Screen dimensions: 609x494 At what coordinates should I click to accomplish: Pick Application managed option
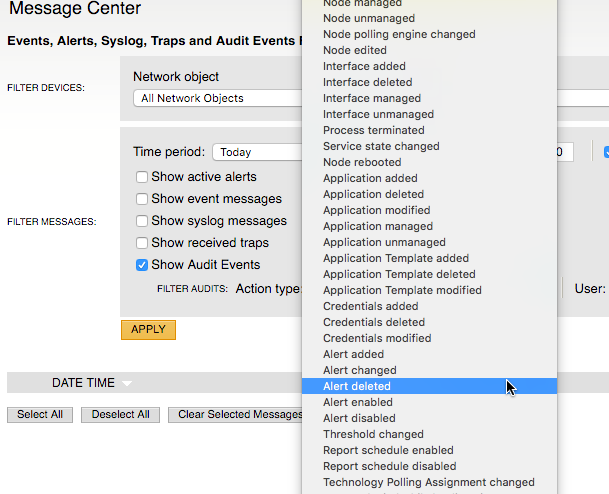pyautogui.click(x=429, y=226)
